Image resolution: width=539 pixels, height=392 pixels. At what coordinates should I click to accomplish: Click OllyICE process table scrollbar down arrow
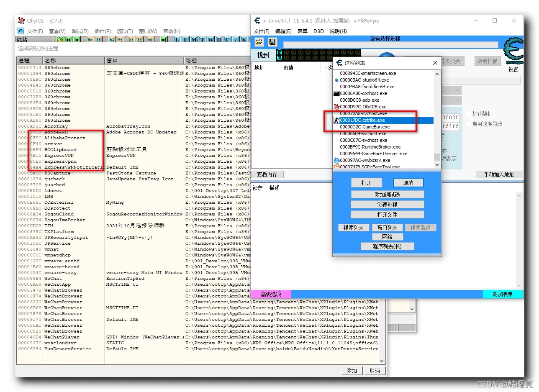[382, 361]
